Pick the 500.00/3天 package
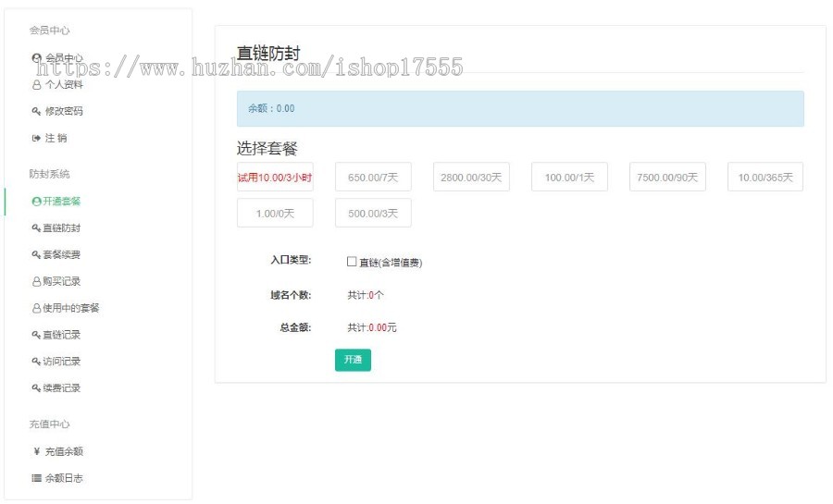 pyautogui.click(x=373, y=214)
